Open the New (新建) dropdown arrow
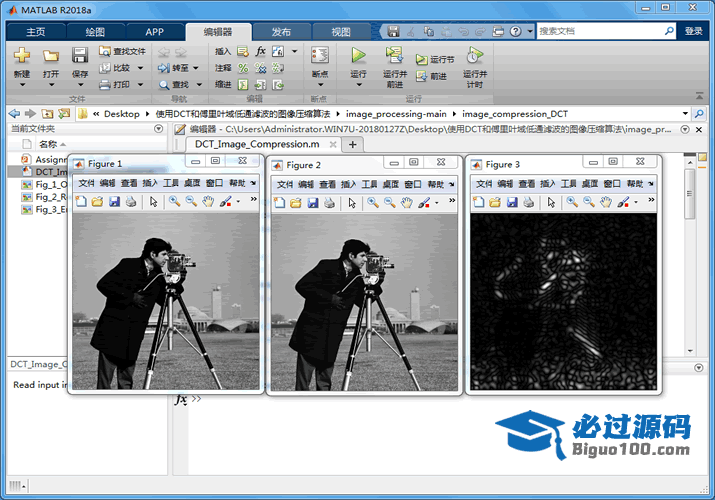715x500 pixels. pyautogui.click(x=22, y=85)
